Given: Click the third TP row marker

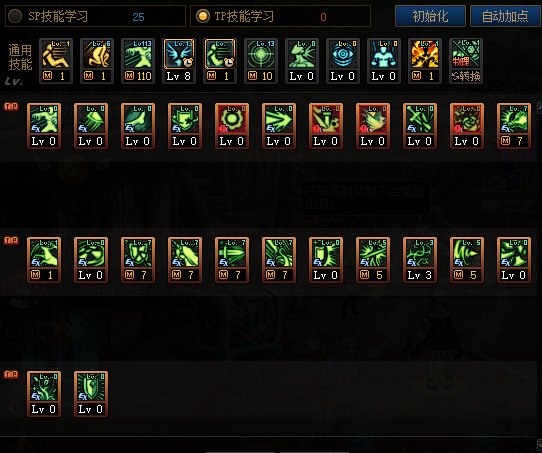Looking at the screenshot, I should [x=11, y=374].
